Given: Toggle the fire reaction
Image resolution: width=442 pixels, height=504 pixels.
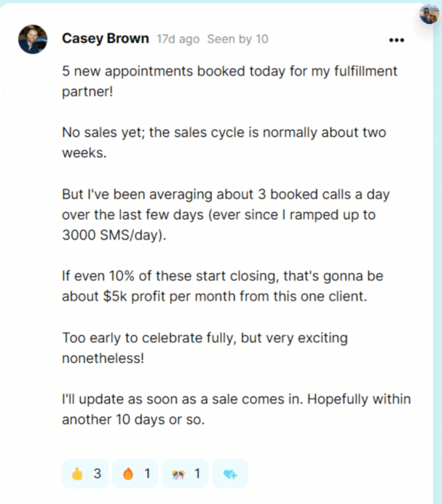Looking at the screenshot, I should pyautogui.click(x=136, y=474).
